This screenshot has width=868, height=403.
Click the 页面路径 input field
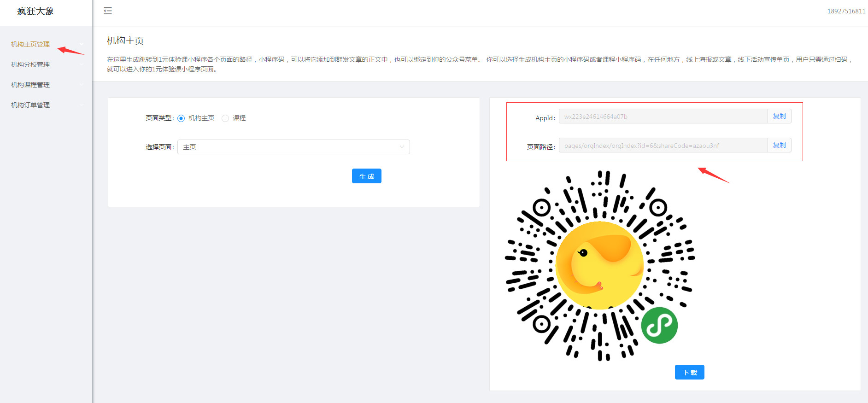663,145
